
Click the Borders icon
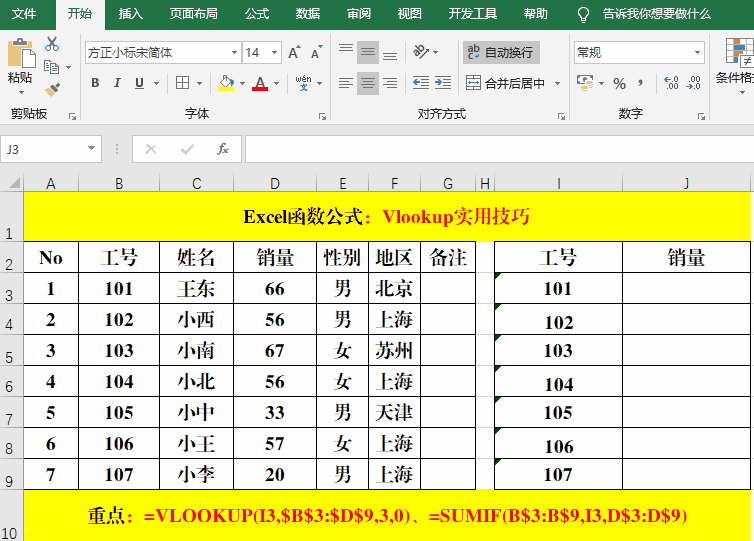(x=183, y=83)
